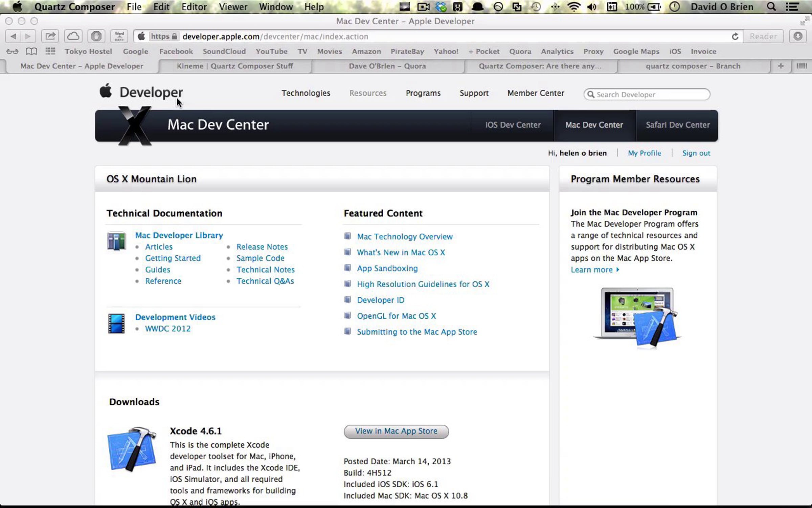
Task: Go back using Safari's back arrow
Action: point(13,36)
